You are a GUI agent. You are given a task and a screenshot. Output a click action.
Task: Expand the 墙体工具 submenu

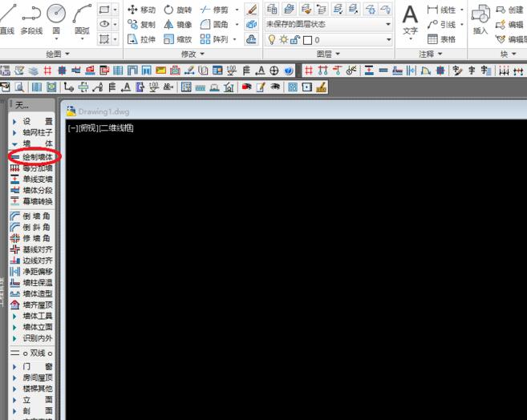click(x=31, y=316)
